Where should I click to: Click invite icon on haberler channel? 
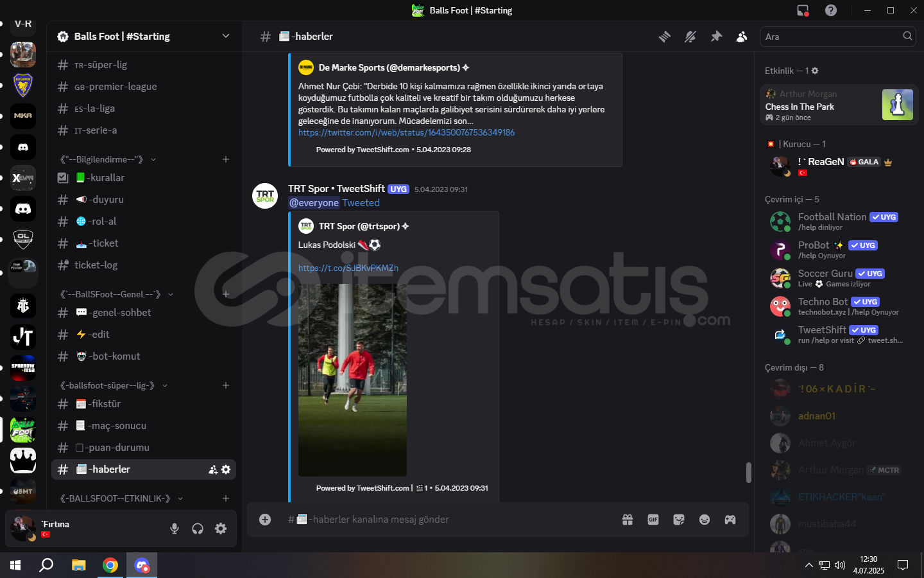pyautogui.click(x=213, y=469)
